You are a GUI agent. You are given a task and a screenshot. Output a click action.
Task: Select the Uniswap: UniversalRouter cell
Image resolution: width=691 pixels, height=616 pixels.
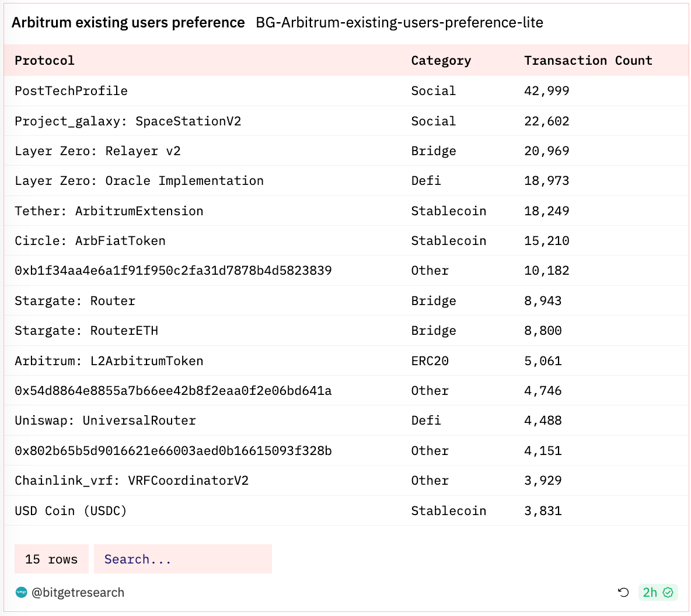click(x=105, y=421)
